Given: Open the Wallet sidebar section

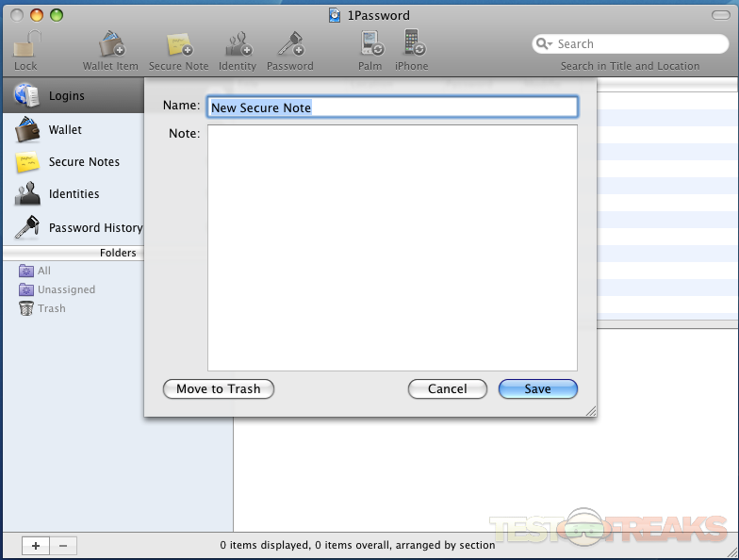Looking at the screenshot, I should click(x=65, y=130).
